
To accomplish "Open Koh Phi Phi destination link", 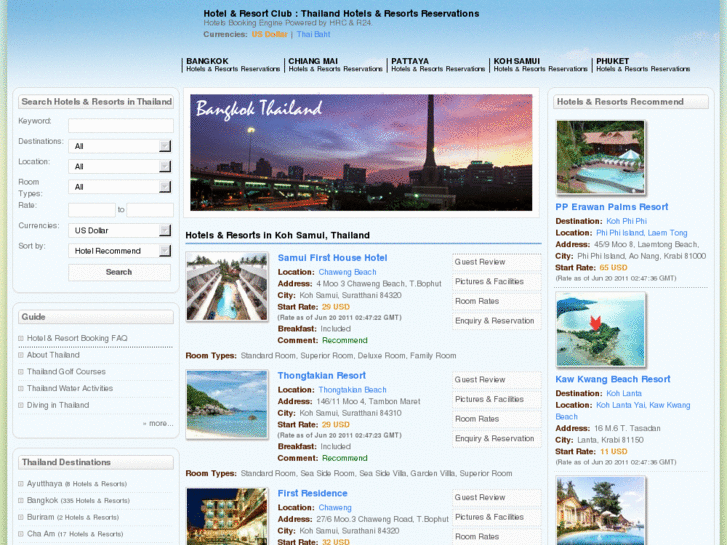I will [x=626, y=221].
